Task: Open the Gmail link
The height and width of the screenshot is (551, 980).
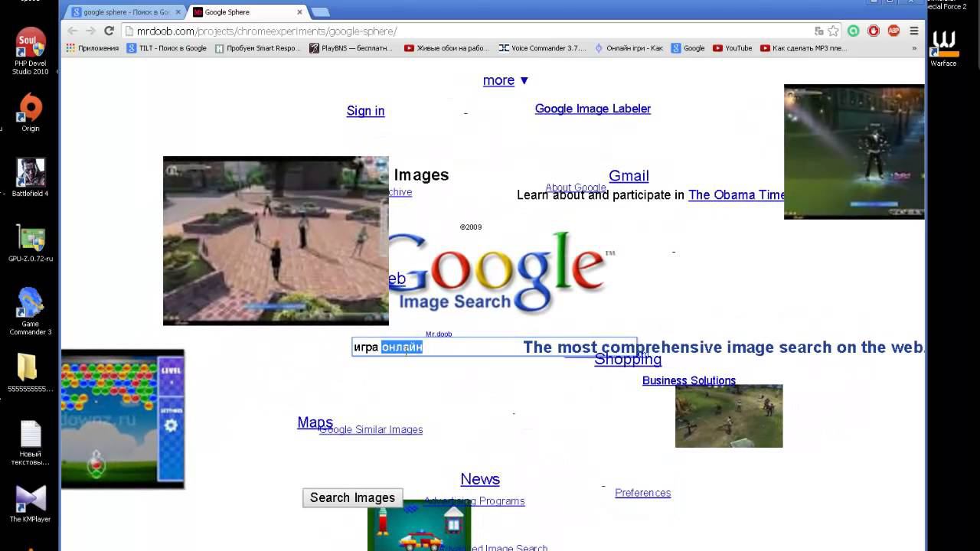Action: click(x=629, y=176)
